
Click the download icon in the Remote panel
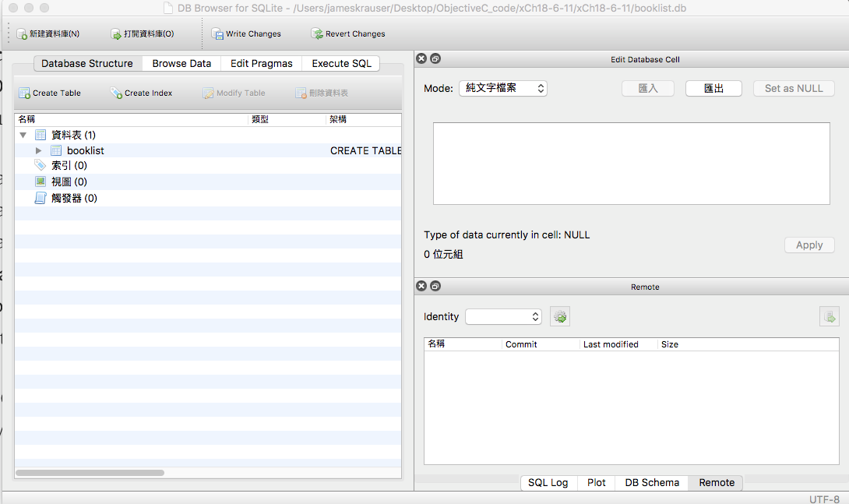coord(829,316)
